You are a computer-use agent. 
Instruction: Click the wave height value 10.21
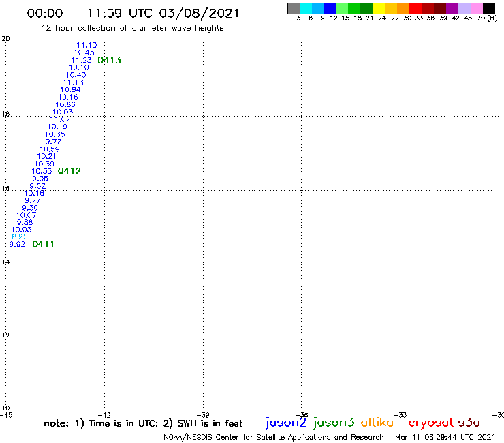pyautogui.click(x=47, y=156)
